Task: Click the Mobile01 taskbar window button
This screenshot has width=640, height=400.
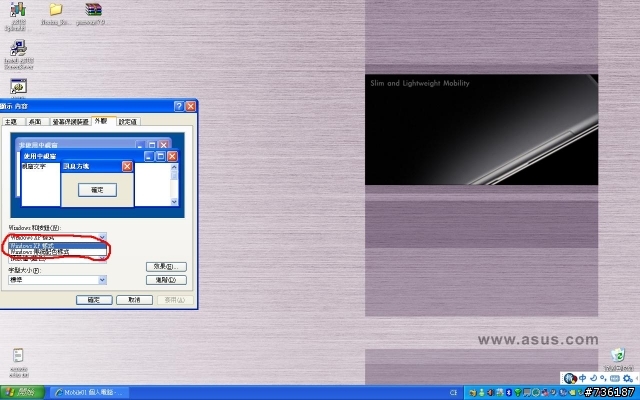Action: coord(91,393)
